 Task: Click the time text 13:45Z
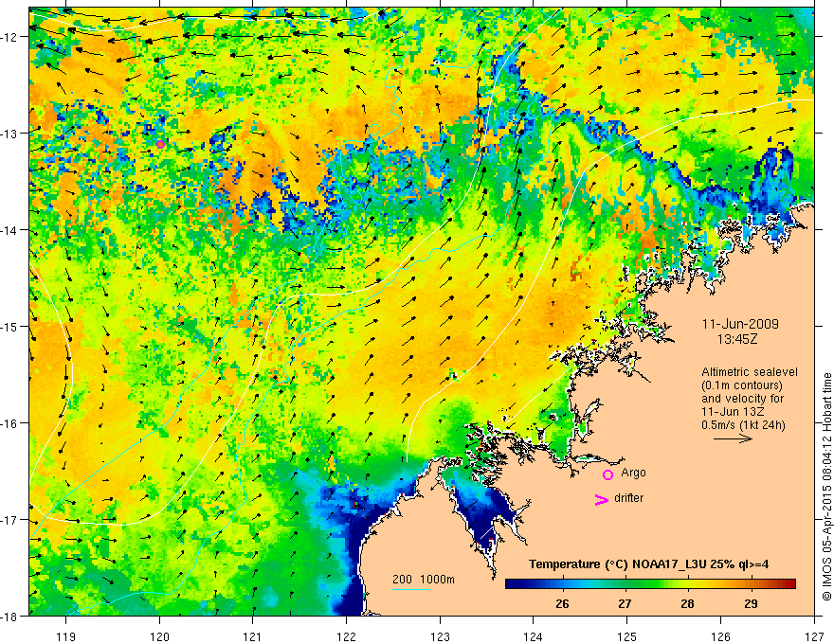737,339
